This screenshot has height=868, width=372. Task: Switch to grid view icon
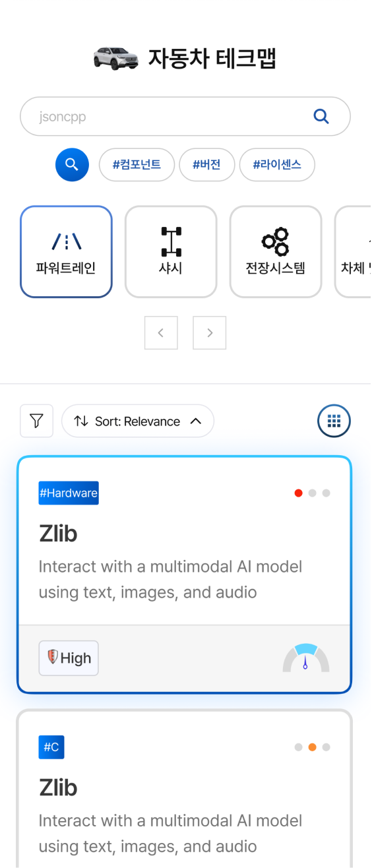[x=334, y=421]
